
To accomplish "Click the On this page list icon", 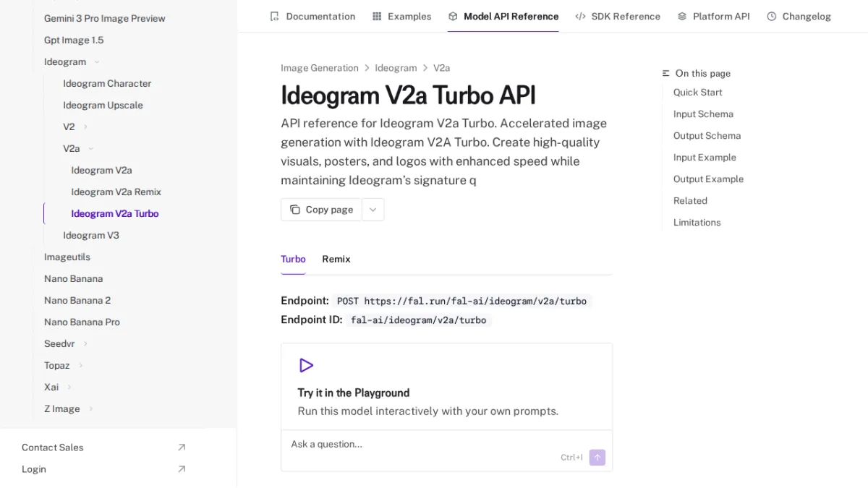I will (666, 73).
